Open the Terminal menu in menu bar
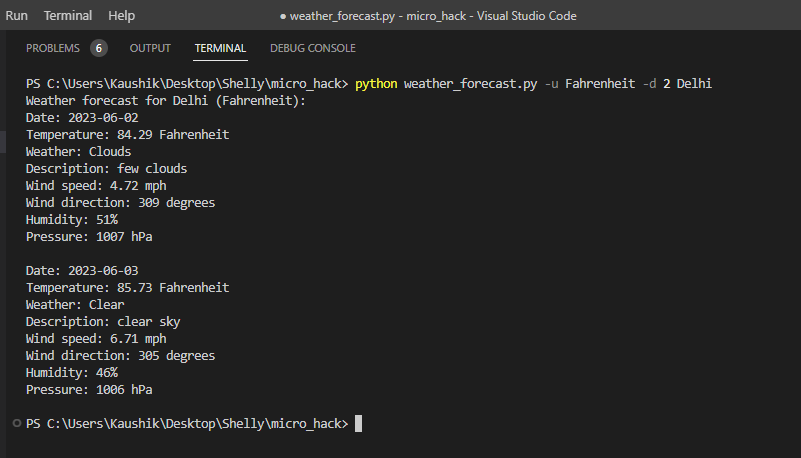The width and height of the screenshot is (801, 458). pos(68,16)
